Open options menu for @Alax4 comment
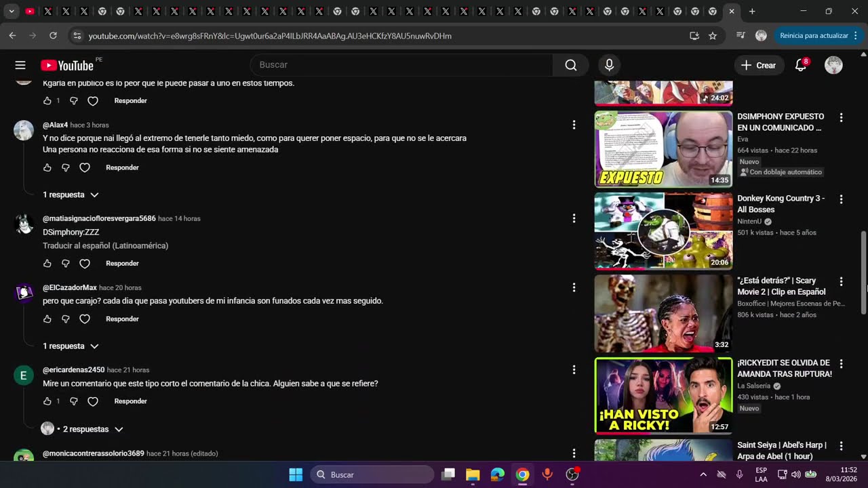 tap(574, 125)
